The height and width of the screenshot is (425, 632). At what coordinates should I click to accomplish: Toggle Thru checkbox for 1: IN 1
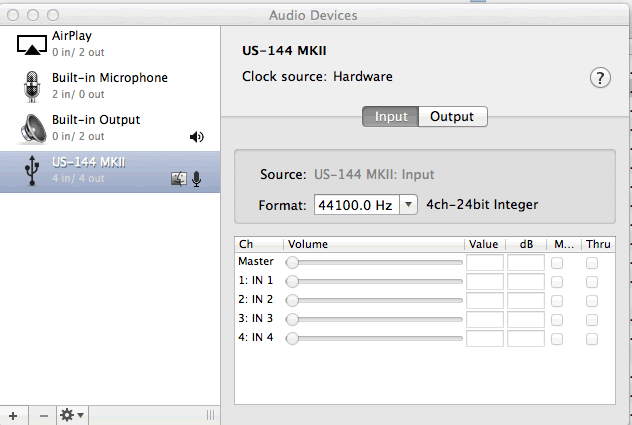(592, 282)
